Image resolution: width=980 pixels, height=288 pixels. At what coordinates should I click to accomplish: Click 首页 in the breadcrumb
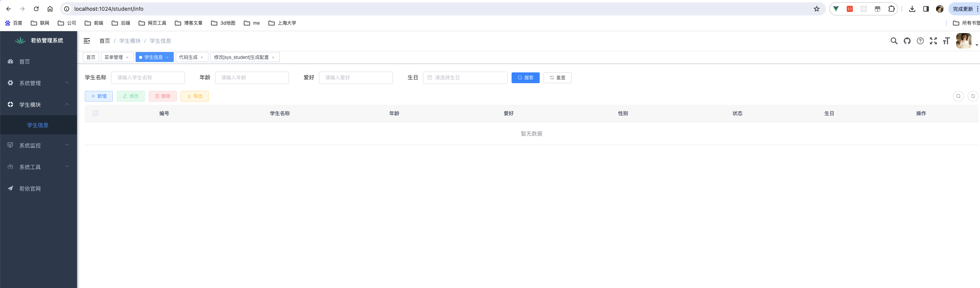[x=105, y=41]
